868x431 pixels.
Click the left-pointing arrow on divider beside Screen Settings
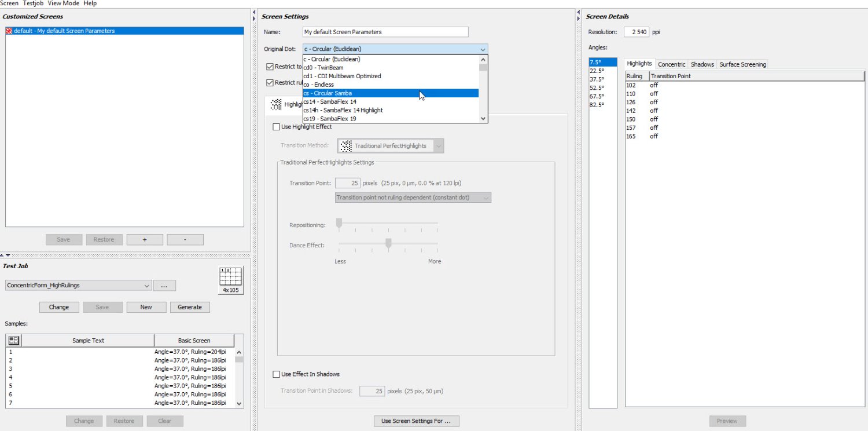[x=255, y=12]
